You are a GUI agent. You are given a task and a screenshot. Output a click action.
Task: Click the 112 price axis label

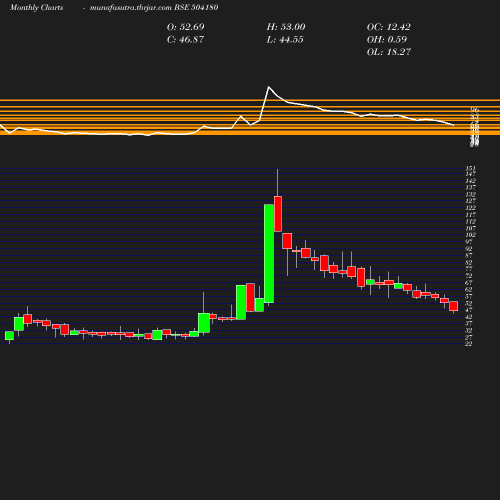click(471, 221)
